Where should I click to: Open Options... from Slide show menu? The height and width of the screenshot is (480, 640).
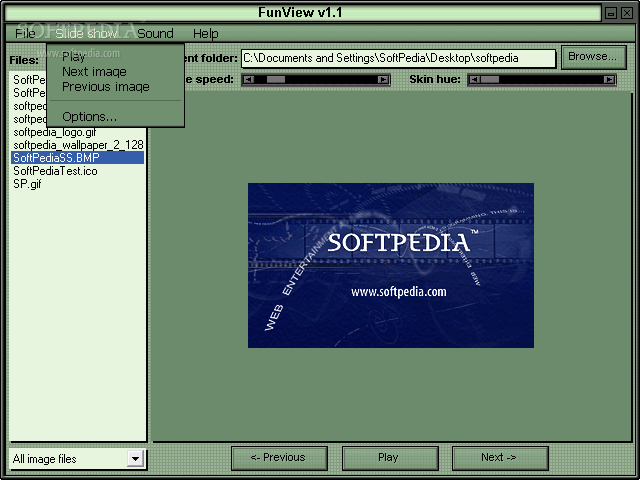[90, 117]
